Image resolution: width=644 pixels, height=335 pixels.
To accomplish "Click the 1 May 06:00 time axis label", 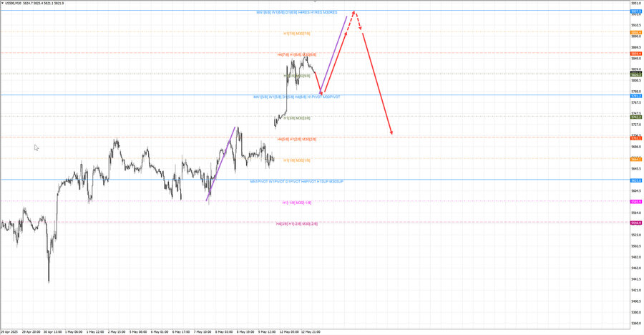I will click(x=74, y=331).
